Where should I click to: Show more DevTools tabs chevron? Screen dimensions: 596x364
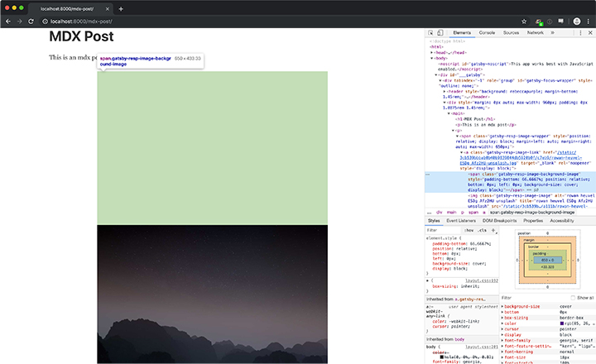click(x=552, y=33)
